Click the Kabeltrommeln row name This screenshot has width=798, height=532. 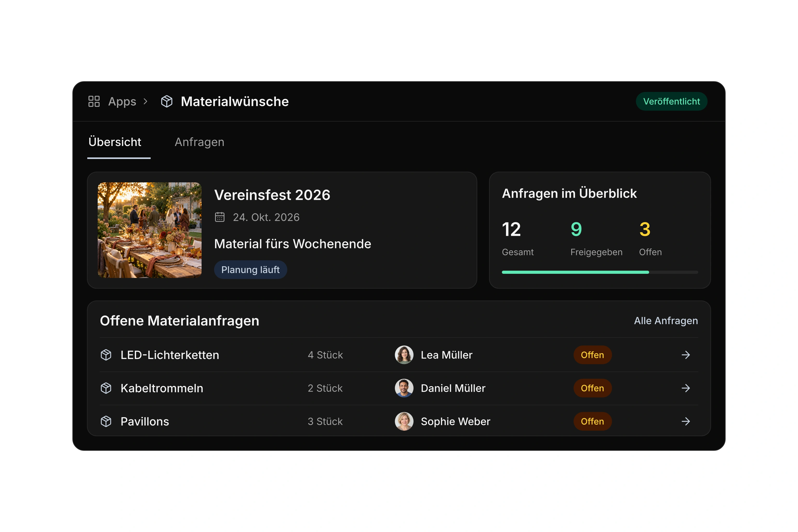tap(162, 388)
